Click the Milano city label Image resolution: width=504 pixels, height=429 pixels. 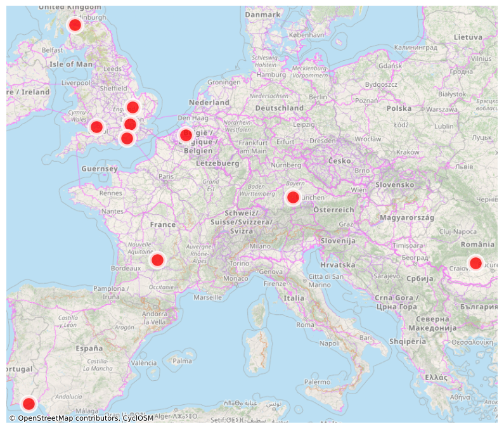(260, 246)
